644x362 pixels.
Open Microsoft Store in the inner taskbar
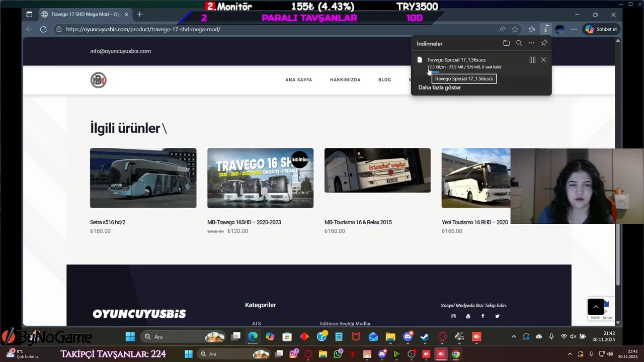pos(287,336)
